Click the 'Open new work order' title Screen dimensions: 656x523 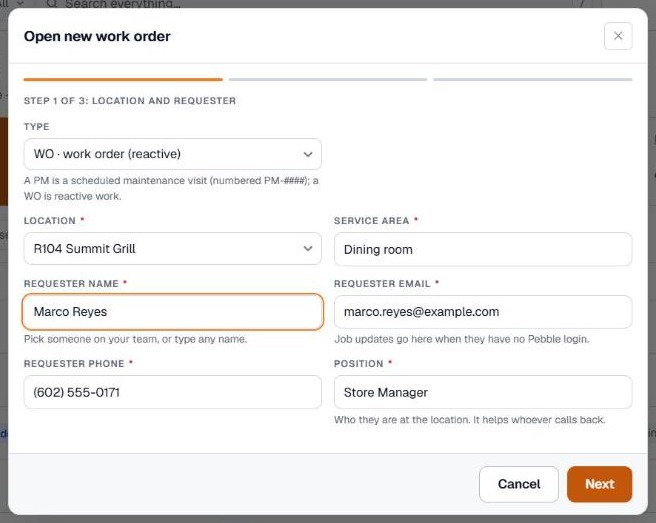point(97,36)
